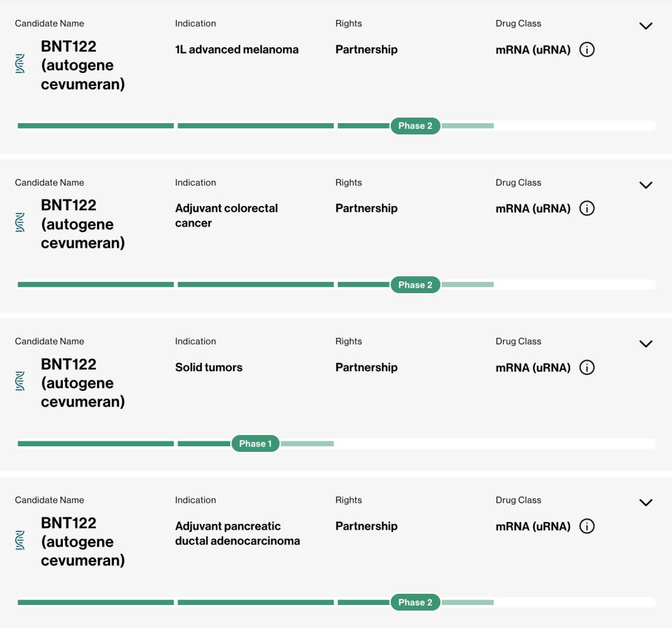Click Phase 2 badge for pancreatic ductal adenocarcinoma
This screenshot has width=672, height=628.
pos(415,602)
